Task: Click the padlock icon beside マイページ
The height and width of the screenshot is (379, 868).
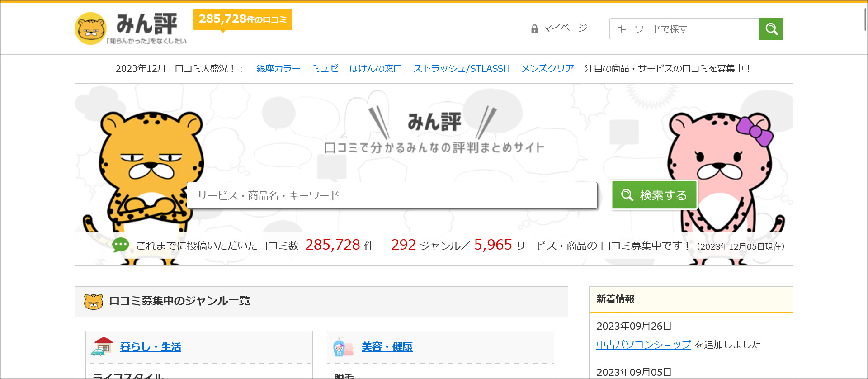Action: (x=534, y=29)
